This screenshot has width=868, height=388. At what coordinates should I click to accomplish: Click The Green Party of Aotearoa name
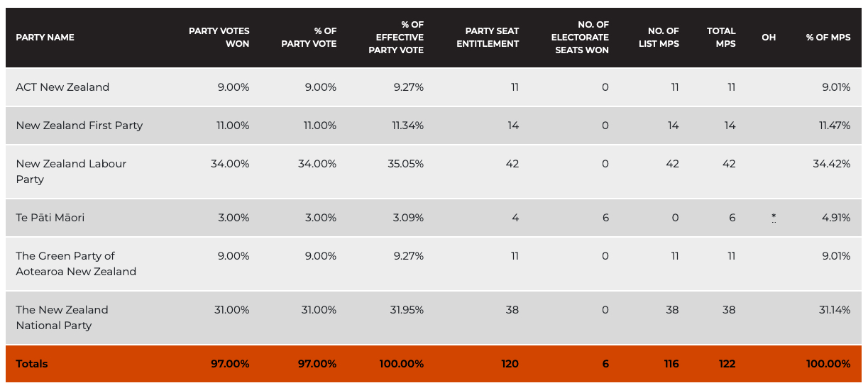coord(76,263)
